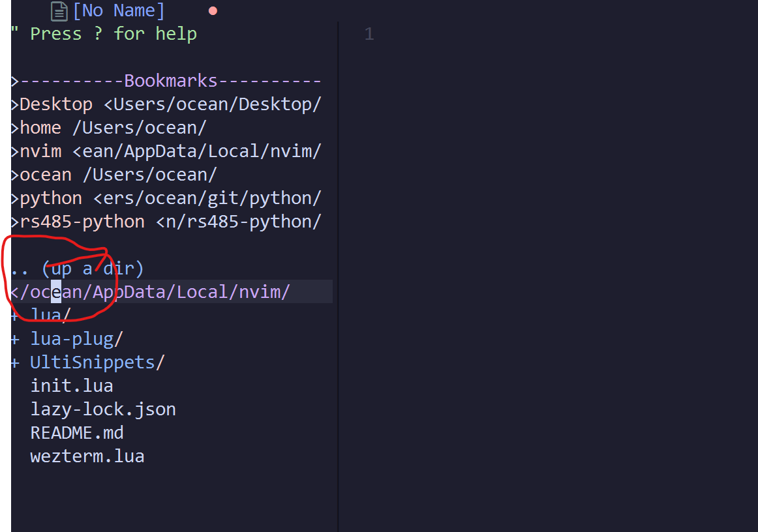Open lazy-lock.json file
Image resolution: width=758 pixels, height=532 pixels.
(103, 409)
